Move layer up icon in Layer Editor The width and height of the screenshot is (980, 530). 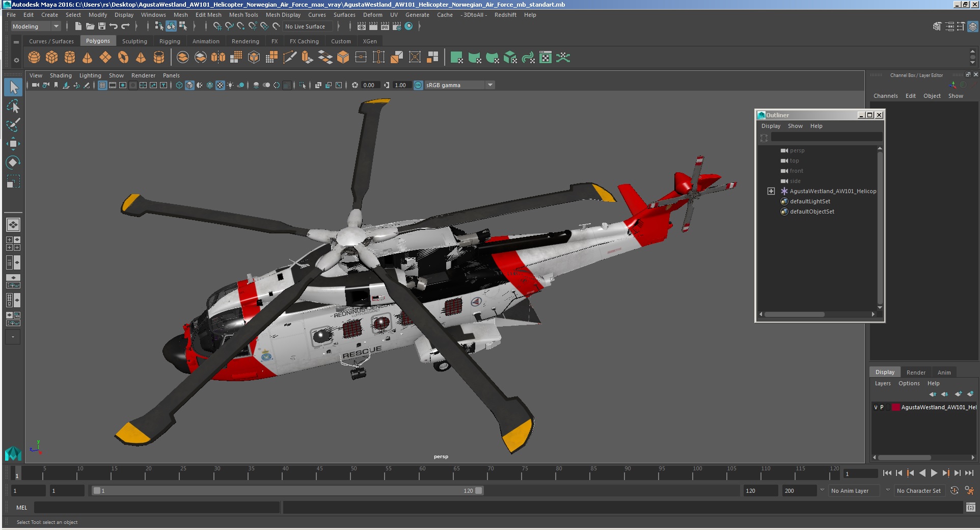(x=933, y=394)
